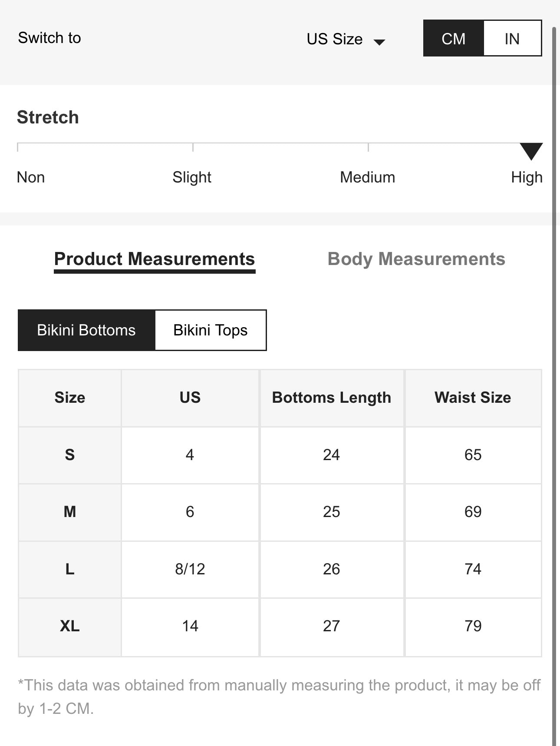Select the M size row
This screenshot has width=560, height=746.
(70, 512)
